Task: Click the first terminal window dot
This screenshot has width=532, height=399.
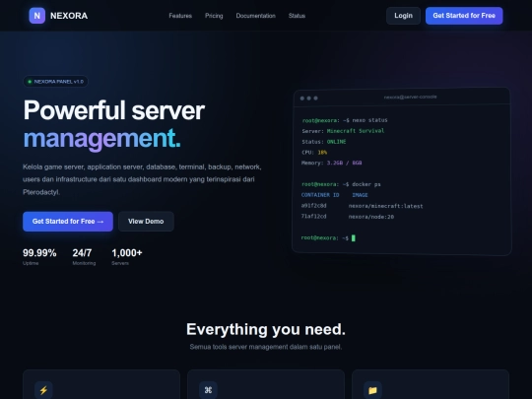Action: pos(302,99)
